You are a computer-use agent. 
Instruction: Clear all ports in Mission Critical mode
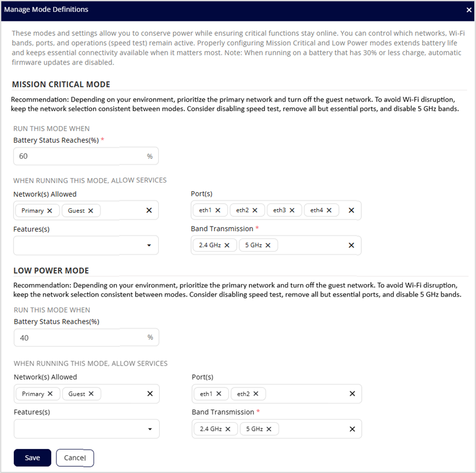click(351, 210)
